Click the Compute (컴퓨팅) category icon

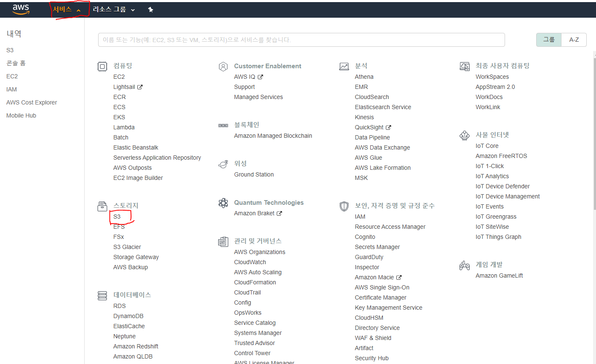[x=102, y=66]
